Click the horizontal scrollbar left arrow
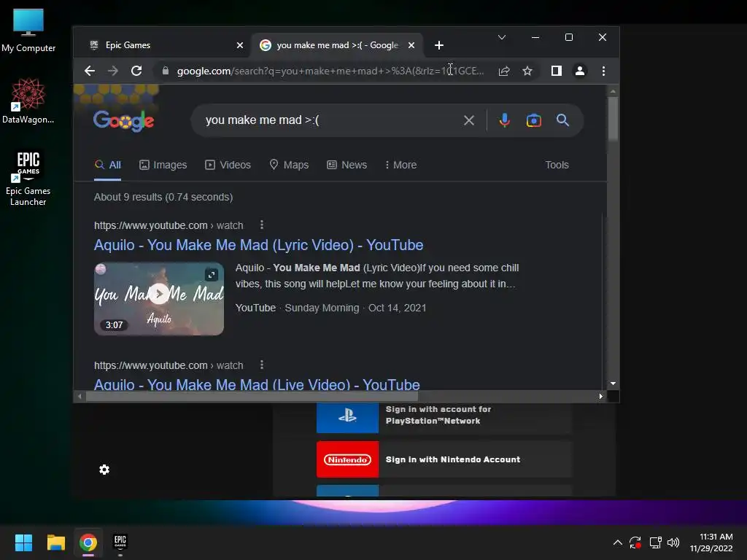 click(x=80, y=396)
